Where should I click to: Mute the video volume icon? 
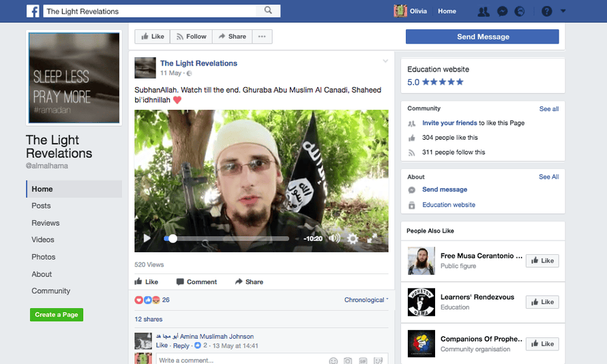pyautogui.click(x=334, y=239)
